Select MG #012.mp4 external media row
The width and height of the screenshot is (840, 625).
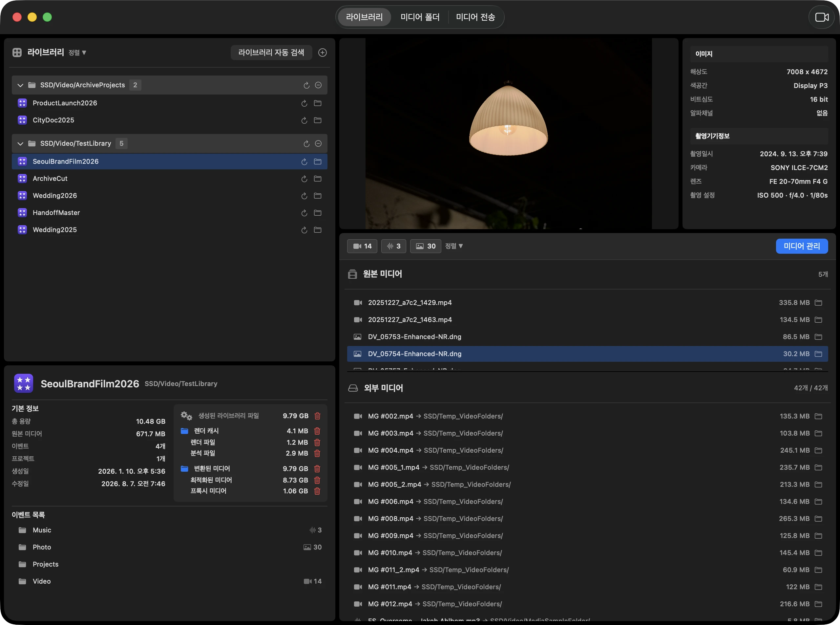[x=587, y=604]
